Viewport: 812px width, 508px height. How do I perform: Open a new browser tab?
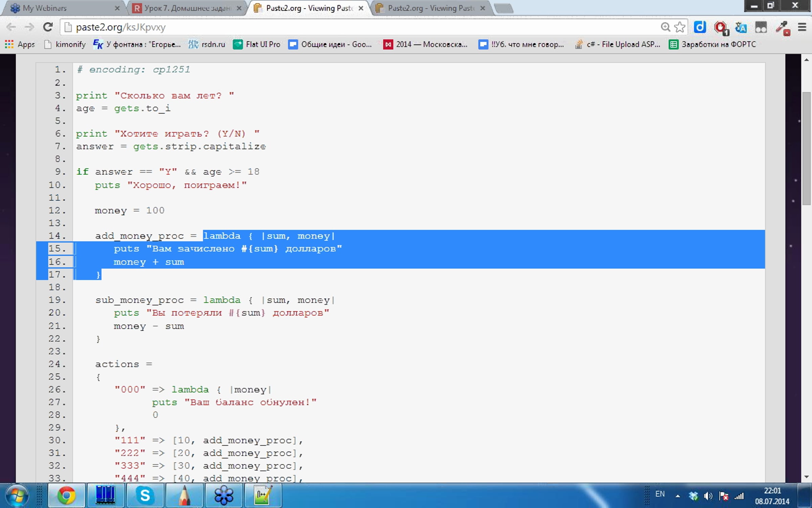point(503,8)
